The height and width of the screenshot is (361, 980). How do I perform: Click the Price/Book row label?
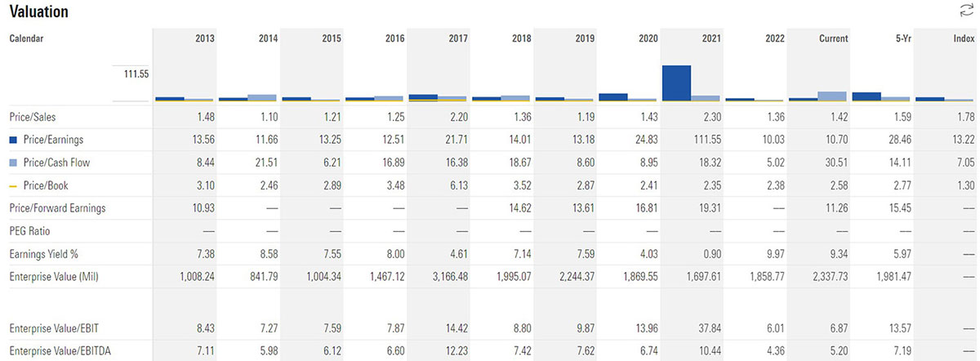pyautogui.click(x=46, y=185)
